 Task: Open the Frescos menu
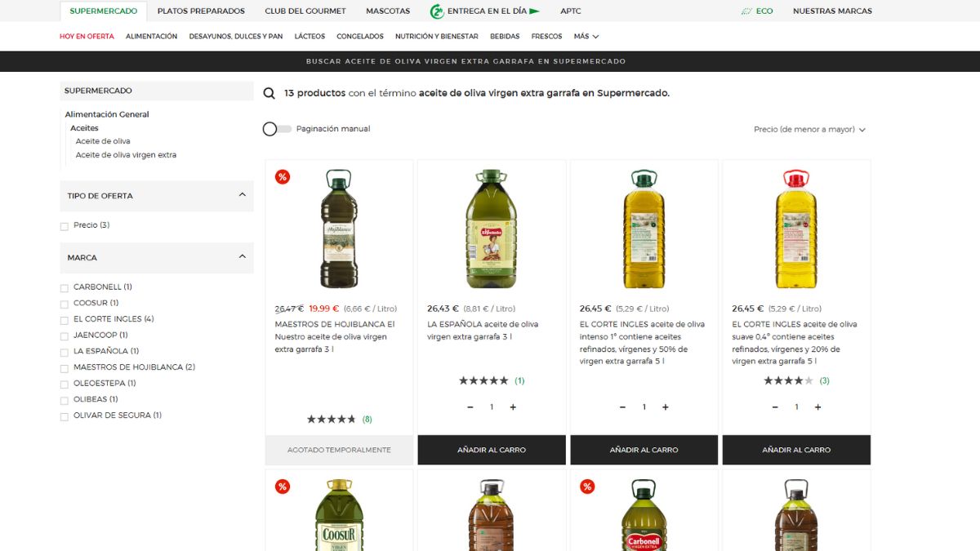pyautogui.click(x=547, y=37)
